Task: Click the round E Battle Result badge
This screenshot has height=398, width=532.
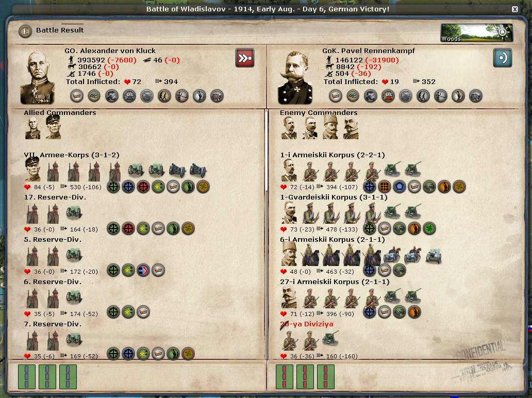Action: 25,31
